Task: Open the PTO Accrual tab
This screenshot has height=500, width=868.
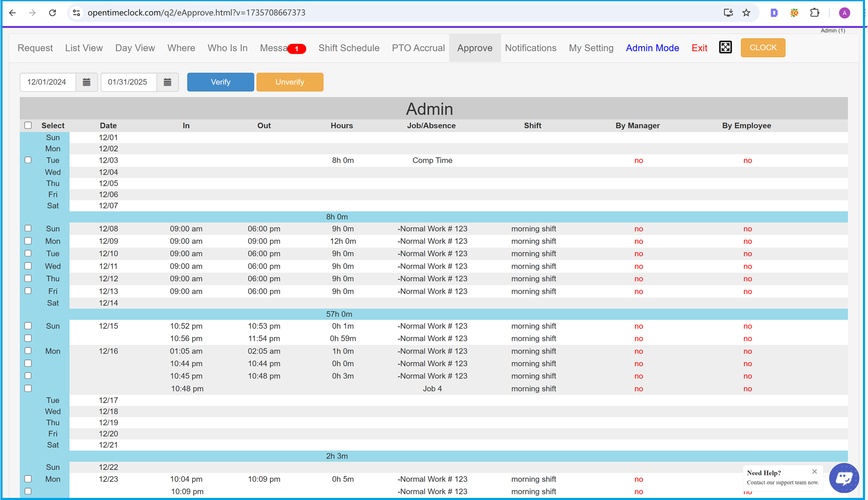Action: click(x=418, y=48)
